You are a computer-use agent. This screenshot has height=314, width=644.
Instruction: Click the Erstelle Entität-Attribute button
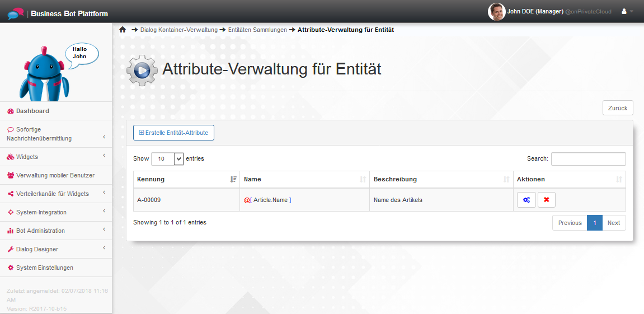pyautogui.click(x=173, y=133)
